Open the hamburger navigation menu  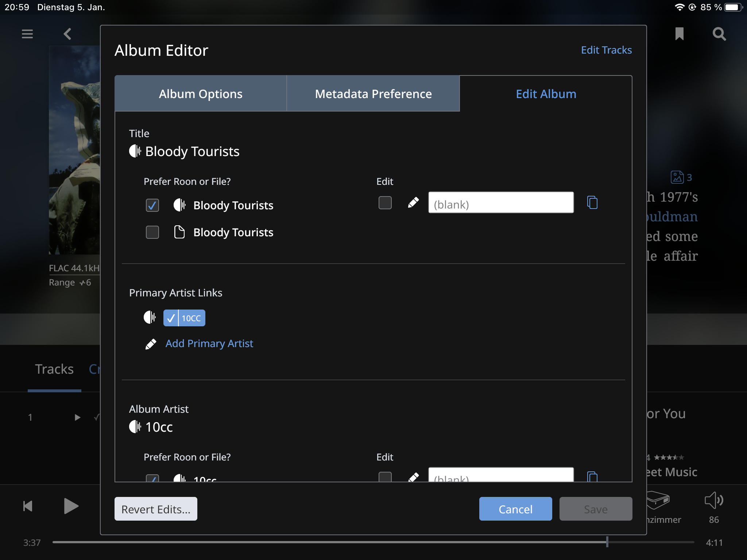pos(27,34)
